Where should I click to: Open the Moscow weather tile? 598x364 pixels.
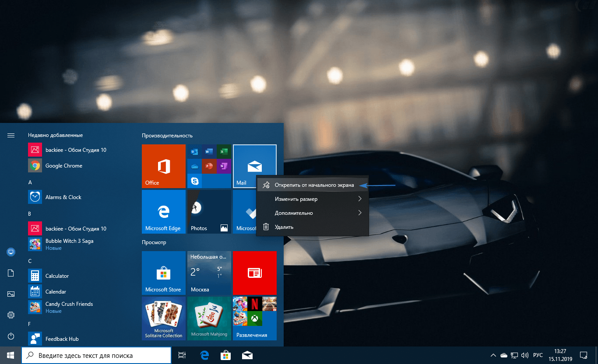click(x=209, y=273)
